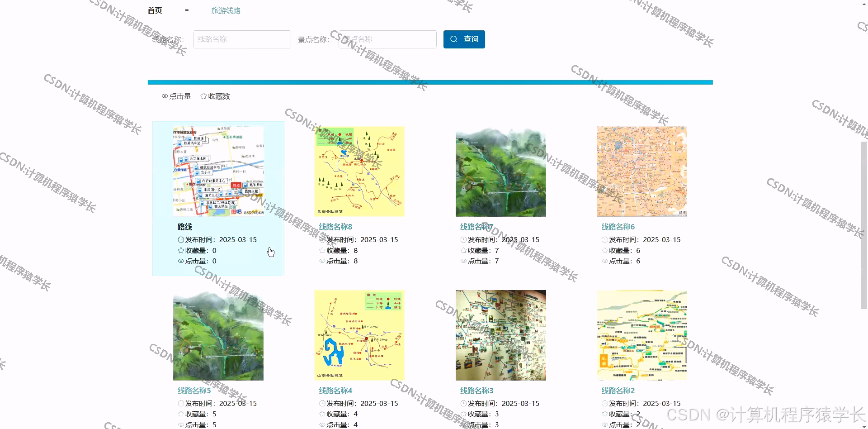Click the clock icon on 线路名称3 card
This screenshot has width=868, height=429.
[463, 404]
